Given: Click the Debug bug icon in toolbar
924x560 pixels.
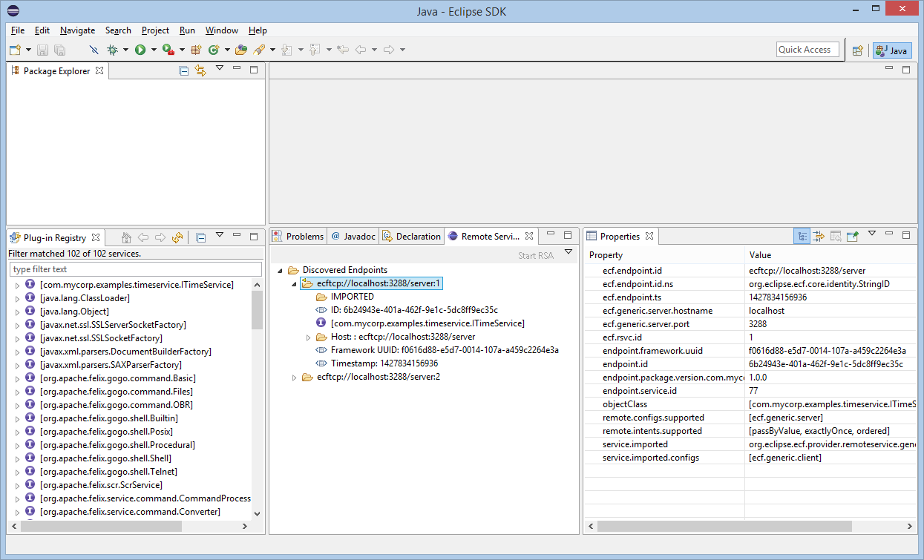Looking at the screenshot, I should point(112,50).
